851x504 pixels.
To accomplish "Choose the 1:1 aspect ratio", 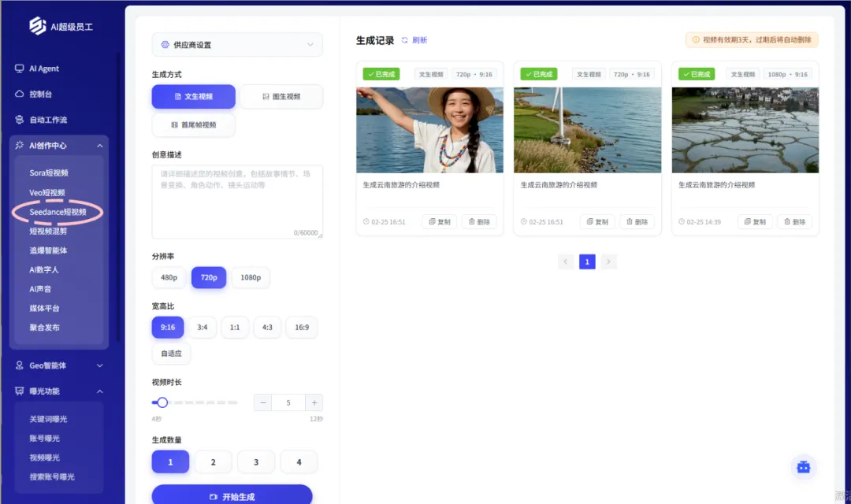I will (x=235, y=327).
